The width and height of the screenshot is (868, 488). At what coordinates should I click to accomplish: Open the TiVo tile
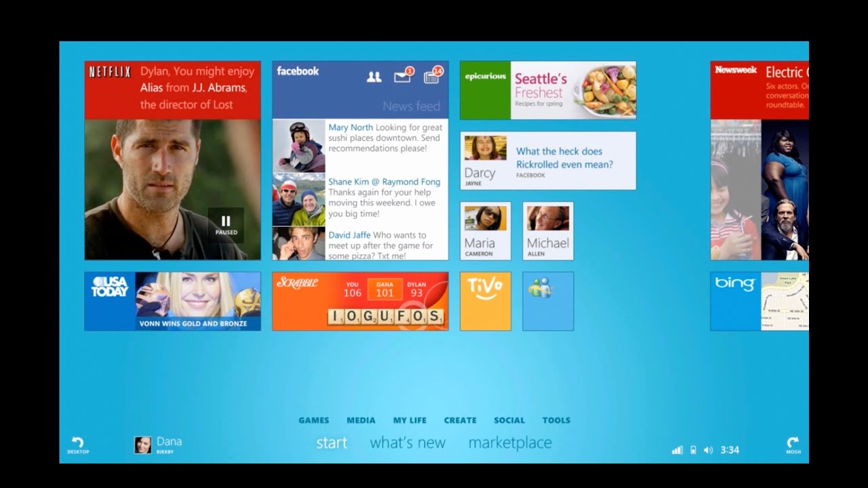tap(486, 301)
